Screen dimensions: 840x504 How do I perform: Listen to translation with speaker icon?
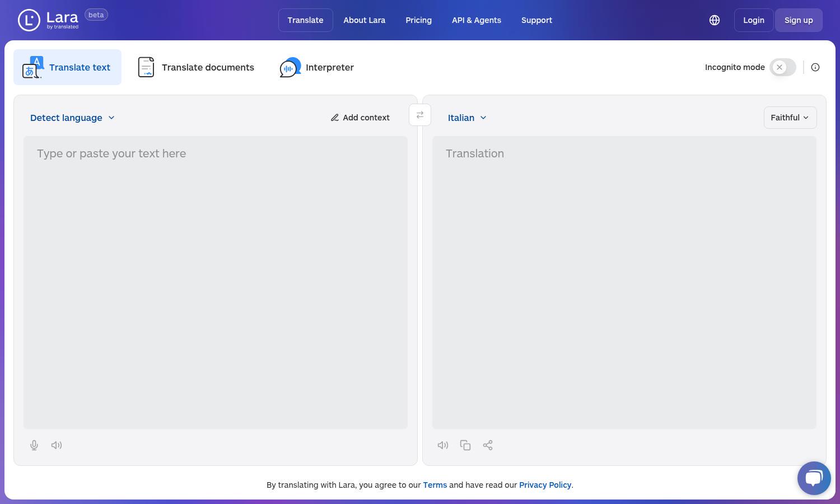coord(443,445)
